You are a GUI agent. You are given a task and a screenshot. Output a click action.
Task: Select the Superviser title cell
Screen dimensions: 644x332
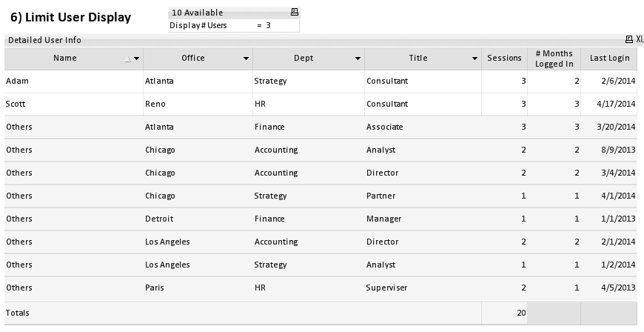386,288
